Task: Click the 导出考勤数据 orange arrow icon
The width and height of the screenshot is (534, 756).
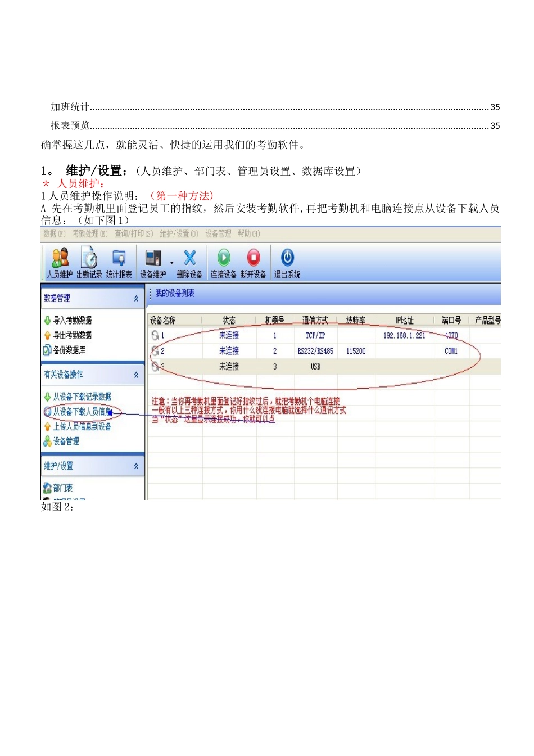Action: click(47, 335)
